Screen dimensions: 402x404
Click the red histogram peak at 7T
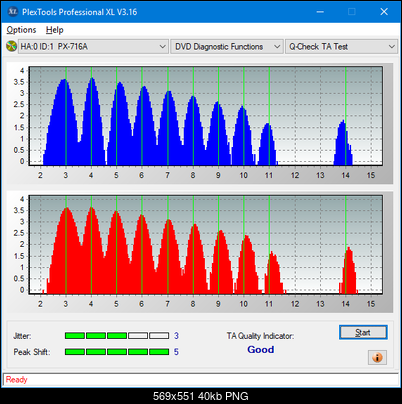coord(169,256)
